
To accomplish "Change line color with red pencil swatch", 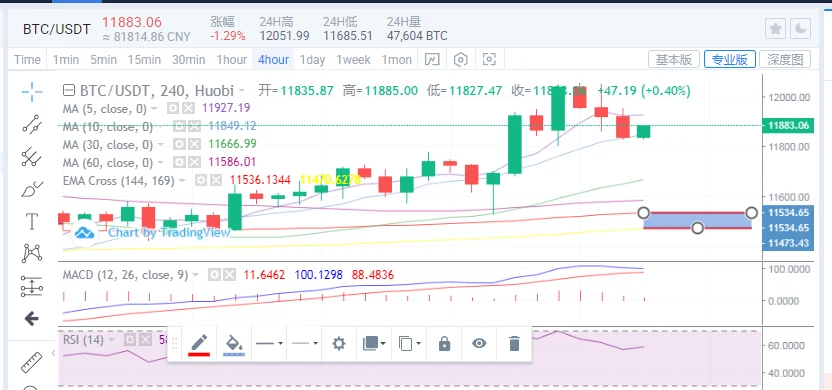I will click(199, 344).
